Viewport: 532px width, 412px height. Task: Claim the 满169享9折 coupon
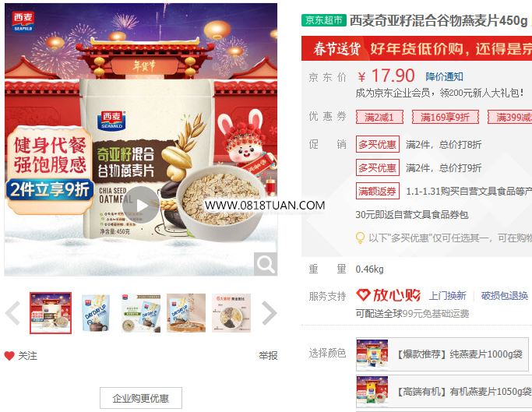click(445, 117)
